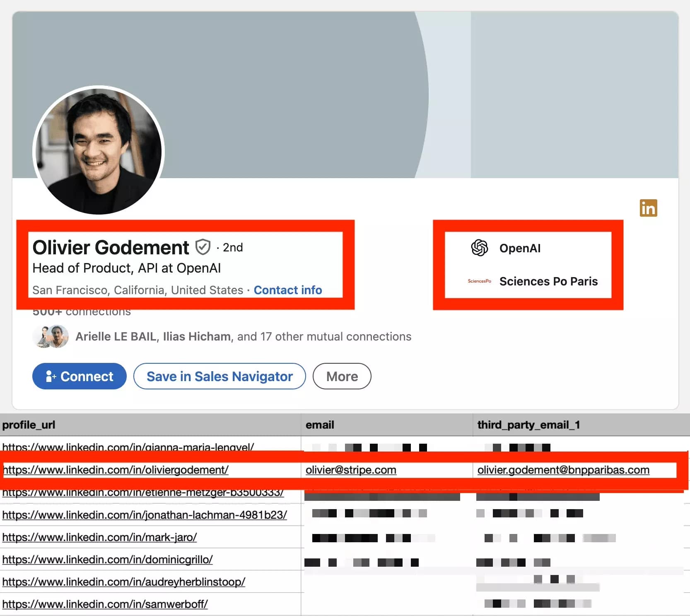Click the olivier.godement@bnpparibas.com email
Viewport: 690px width, 616px height.
pos(562,470)
